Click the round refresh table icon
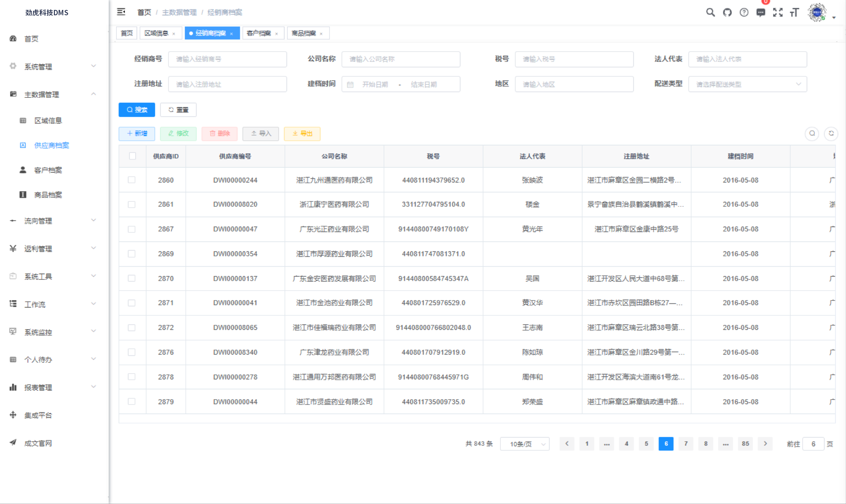846x504 pixels. tap(831, 133)
